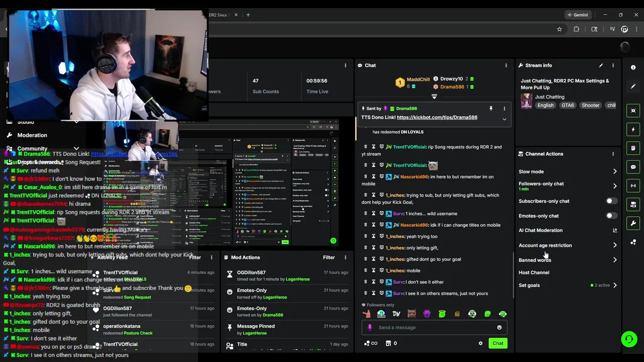Open browser extensions puzzle icon
This screenshot has height=362, width=644.
(x=576, y=29)
